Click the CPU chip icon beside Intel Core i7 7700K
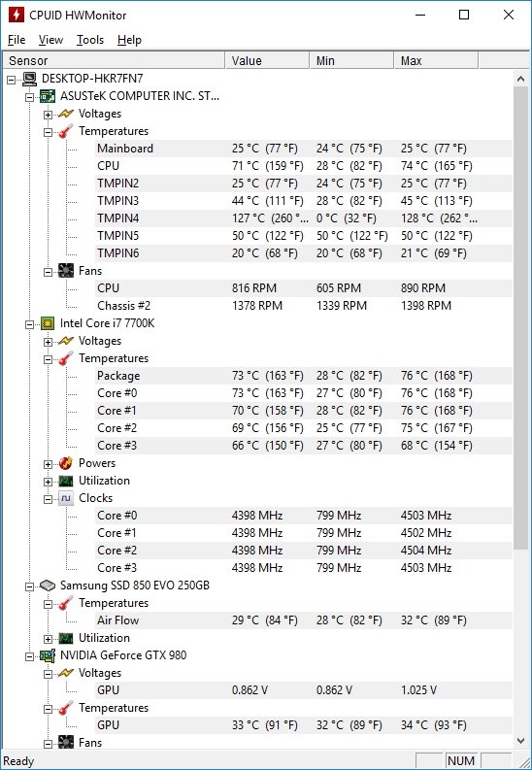This screenshot has height=770, width=532. [x=49, y=323]
